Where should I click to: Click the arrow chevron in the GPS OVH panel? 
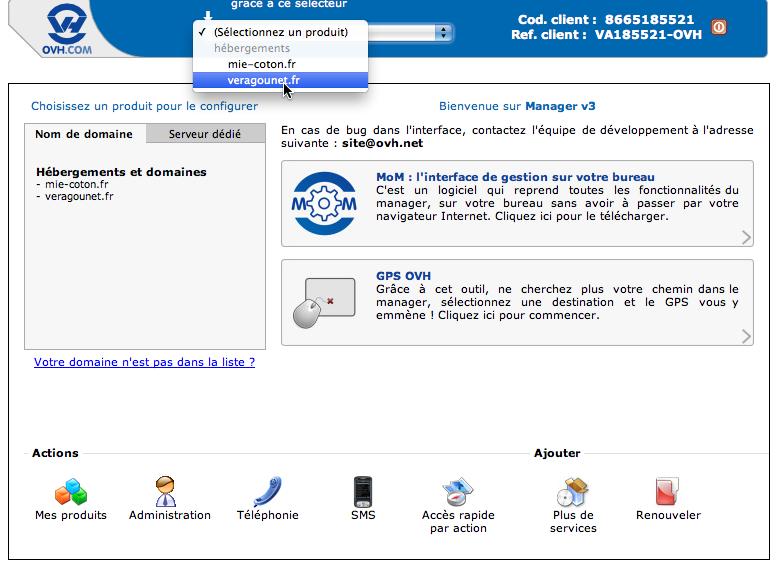[746, 337]
